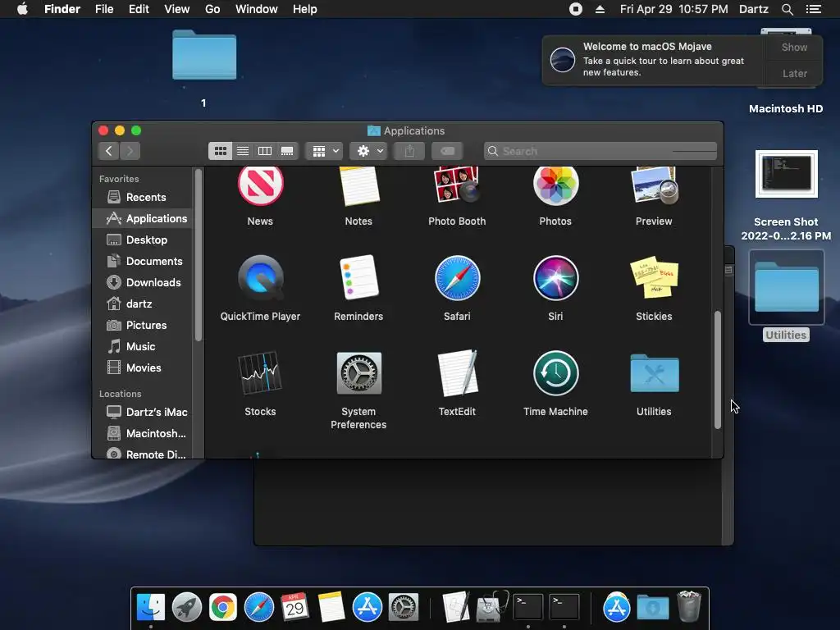Viewport: 840px width, 630px height.
Task: Select Movies in the sidebar
Action: click(142, 368)
